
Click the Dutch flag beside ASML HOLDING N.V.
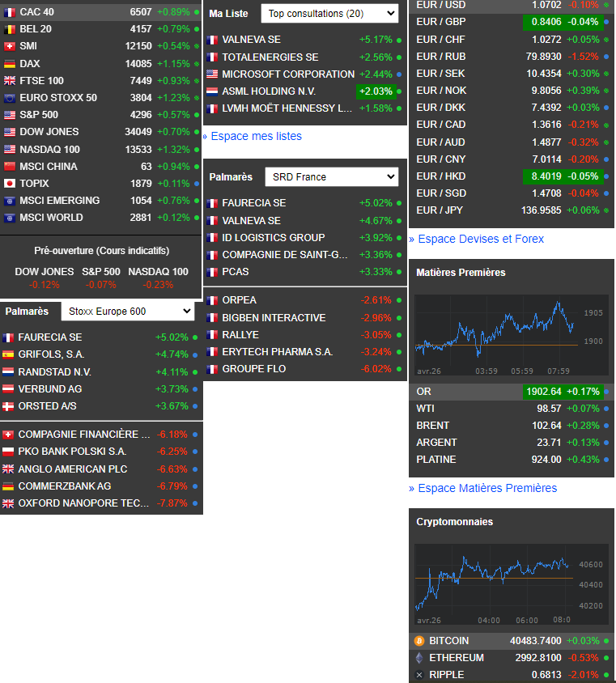(x=212, y=91)
